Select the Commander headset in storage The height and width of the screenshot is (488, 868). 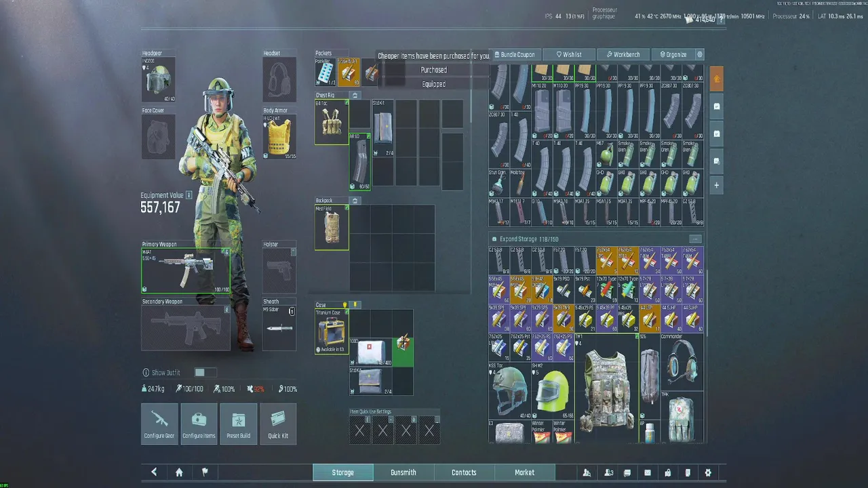[x=681, y=360]
